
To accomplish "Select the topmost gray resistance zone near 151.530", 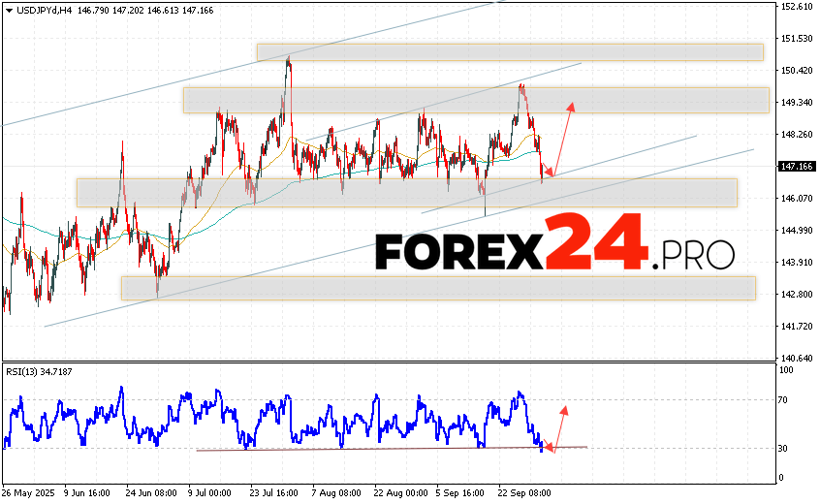I will point(510,51).
